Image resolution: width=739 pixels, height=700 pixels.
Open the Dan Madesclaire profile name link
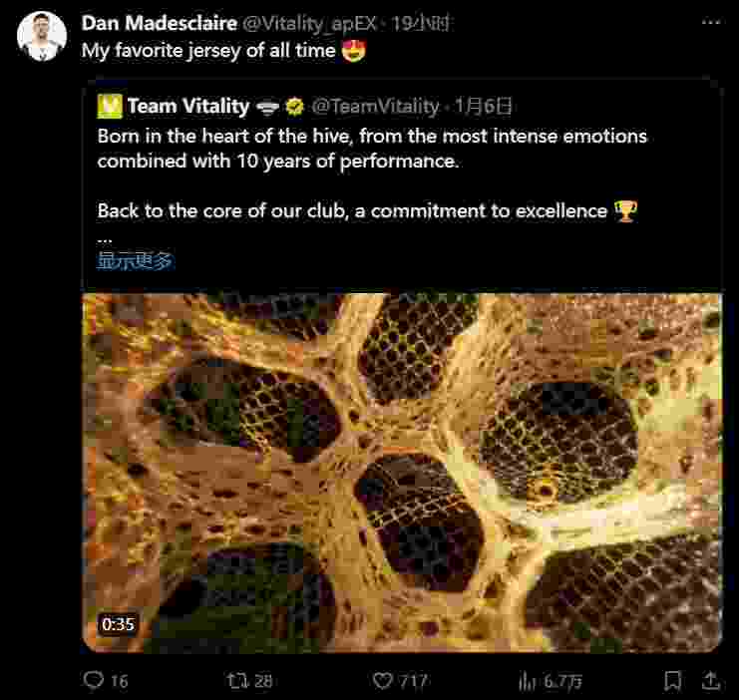(159, 22)
